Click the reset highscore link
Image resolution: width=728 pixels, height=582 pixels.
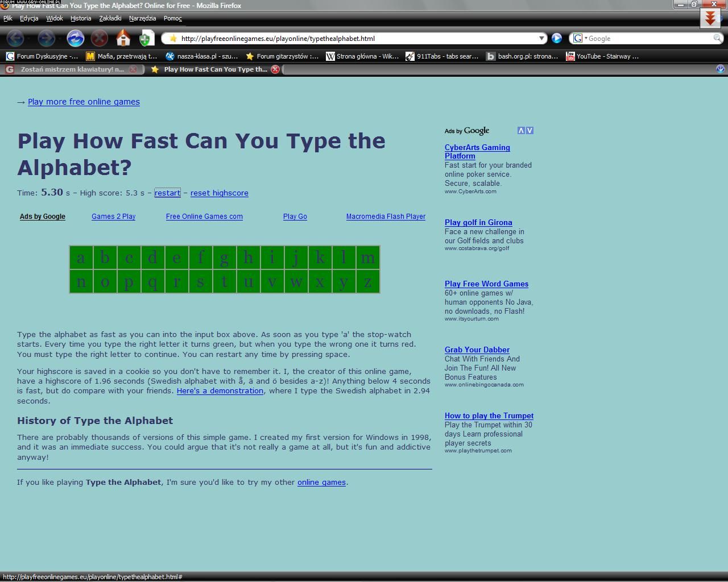click(219, 193)
